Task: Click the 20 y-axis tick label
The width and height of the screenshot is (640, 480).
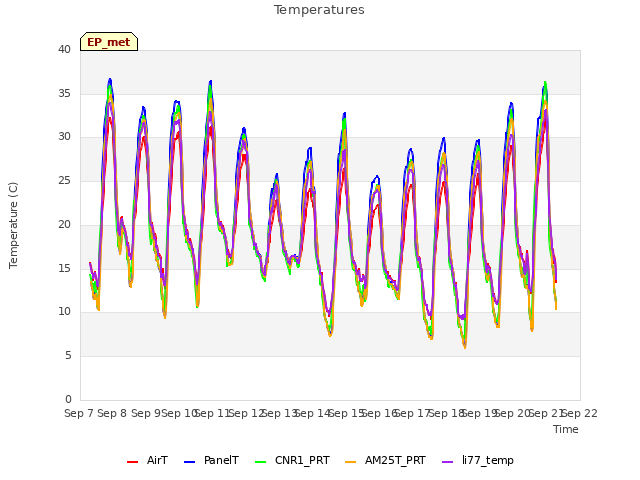Action: pyautogui.click(x=64, y=224)
